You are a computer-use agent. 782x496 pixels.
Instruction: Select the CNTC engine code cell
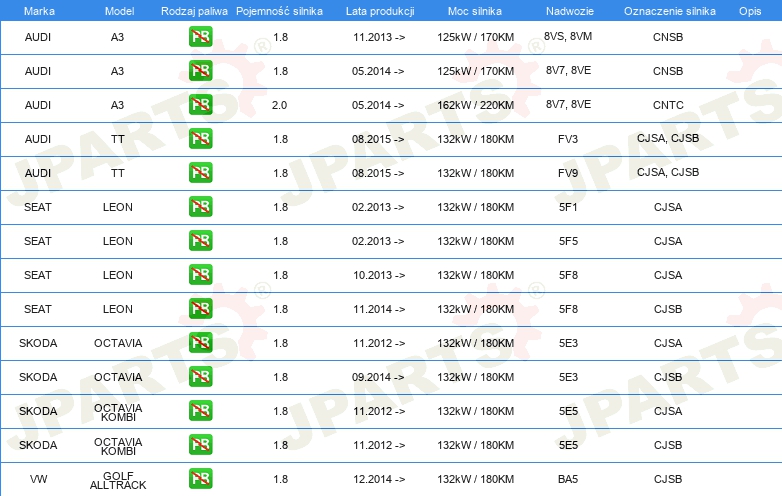click(x=668, y=105)
